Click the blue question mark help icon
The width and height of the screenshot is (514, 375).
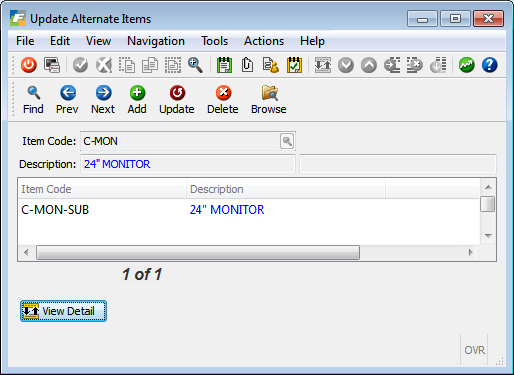489,65
